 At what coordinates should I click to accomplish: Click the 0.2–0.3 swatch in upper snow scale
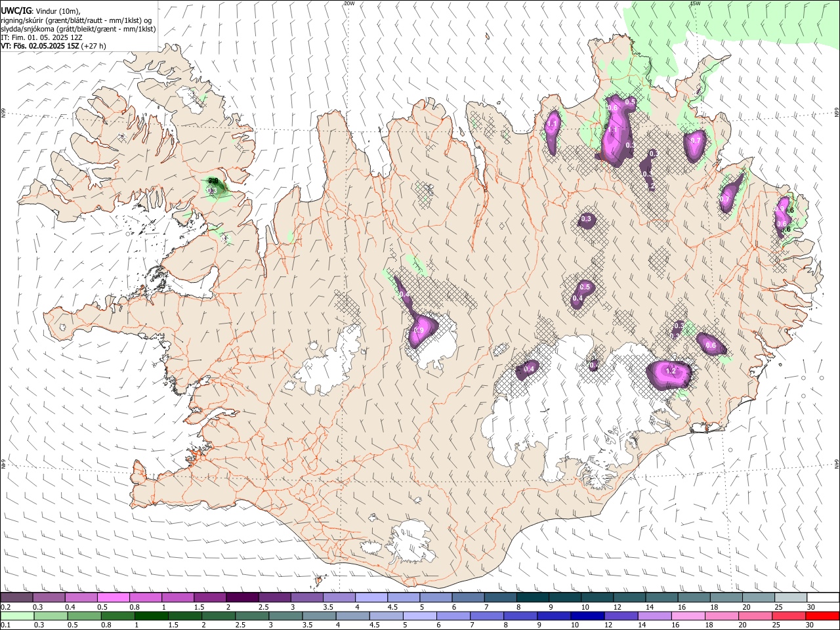coord(16,597)
